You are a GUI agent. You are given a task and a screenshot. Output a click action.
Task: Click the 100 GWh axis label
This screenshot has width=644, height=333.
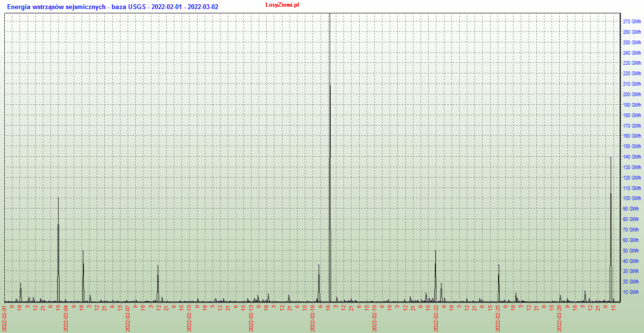coord(632,199)
